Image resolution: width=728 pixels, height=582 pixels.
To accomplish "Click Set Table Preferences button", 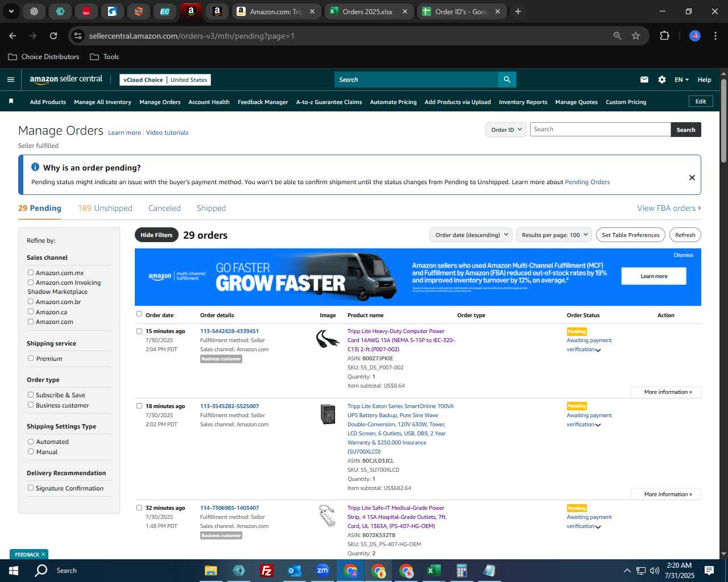I will (630, 235).
